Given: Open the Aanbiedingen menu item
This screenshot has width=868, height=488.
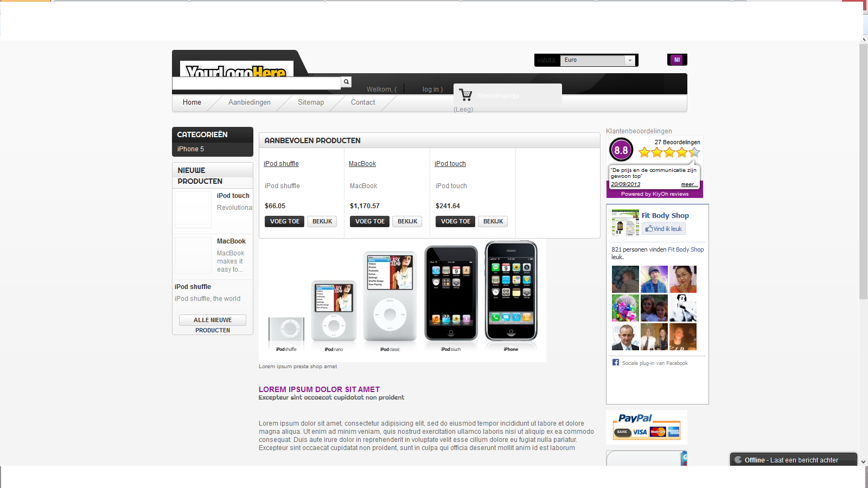Looking at the screenshot, I should click(x=250, y=102).
